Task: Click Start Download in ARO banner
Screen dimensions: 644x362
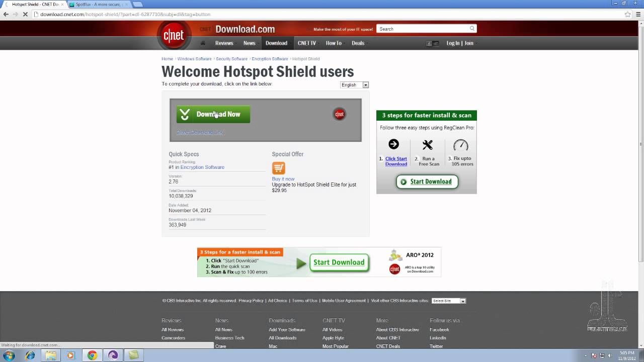Action: [340, 262]
